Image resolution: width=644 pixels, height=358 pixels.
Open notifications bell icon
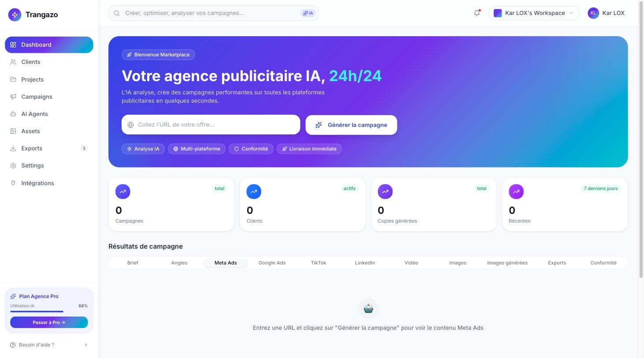tap(477, 13)
